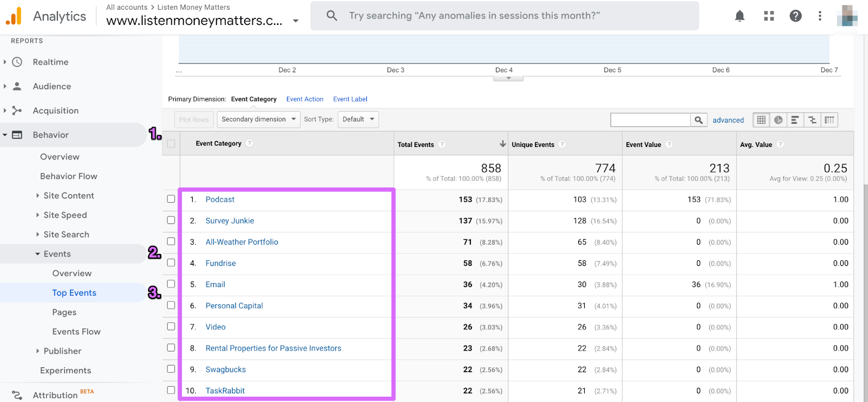This screenshot has height=402, width=868.
Task: Collapse the Behavior section arrow
Action: pos(5,135)
